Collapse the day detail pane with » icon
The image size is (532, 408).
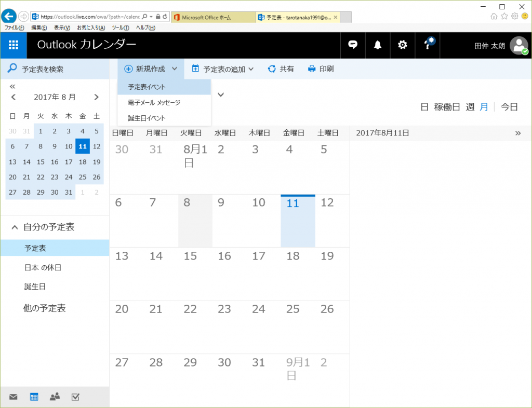point(518,133)
